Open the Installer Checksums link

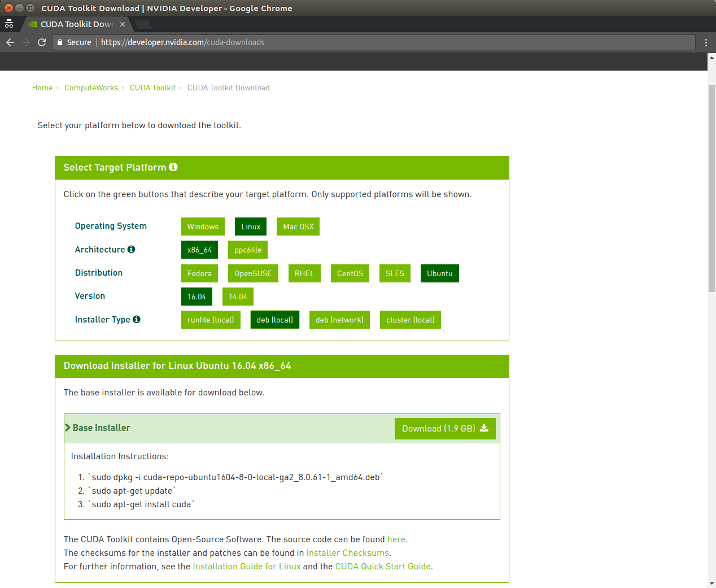[348, 553]
